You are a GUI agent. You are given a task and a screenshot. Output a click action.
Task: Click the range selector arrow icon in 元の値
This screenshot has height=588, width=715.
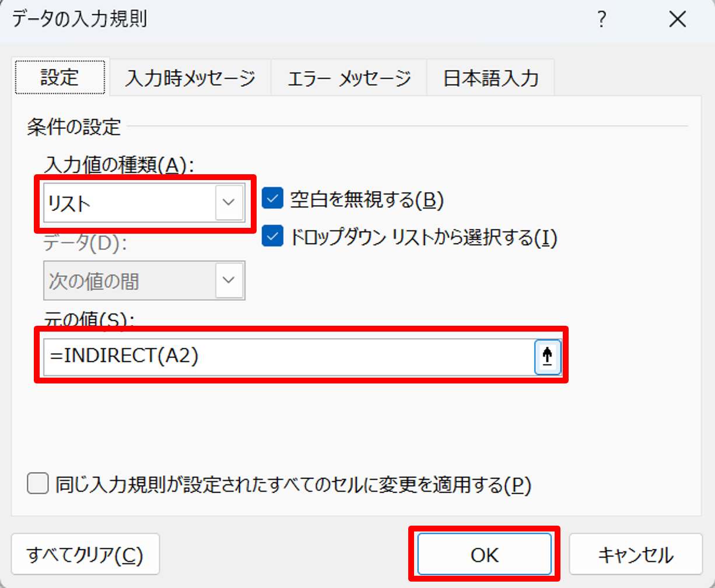coord(547,356)
